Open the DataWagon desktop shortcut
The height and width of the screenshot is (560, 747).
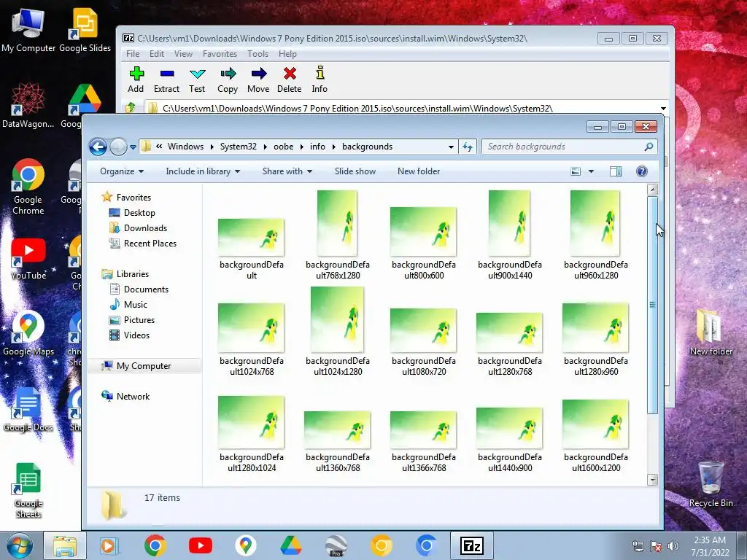click(28, 105)
